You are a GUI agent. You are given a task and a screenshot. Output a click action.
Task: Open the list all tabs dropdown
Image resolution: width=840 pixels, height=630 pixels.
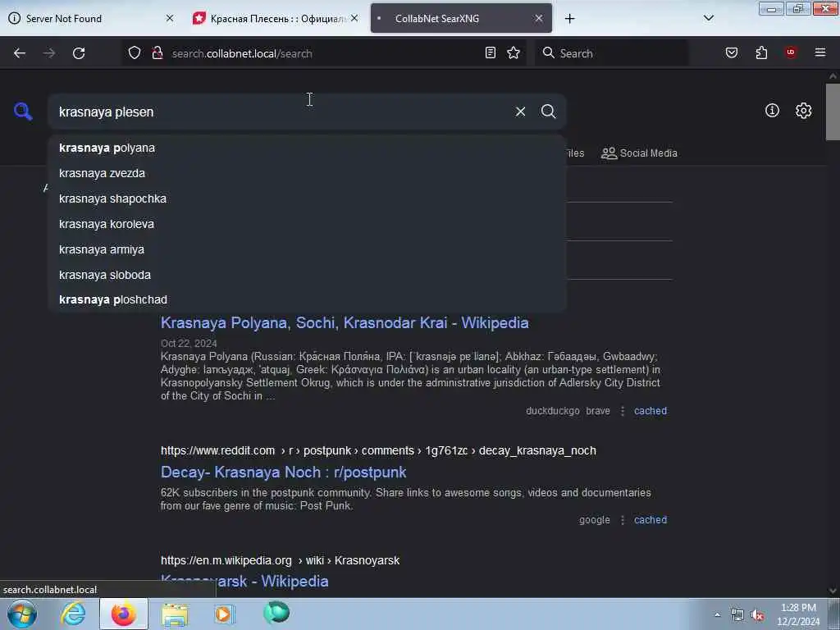click(708, 18)
